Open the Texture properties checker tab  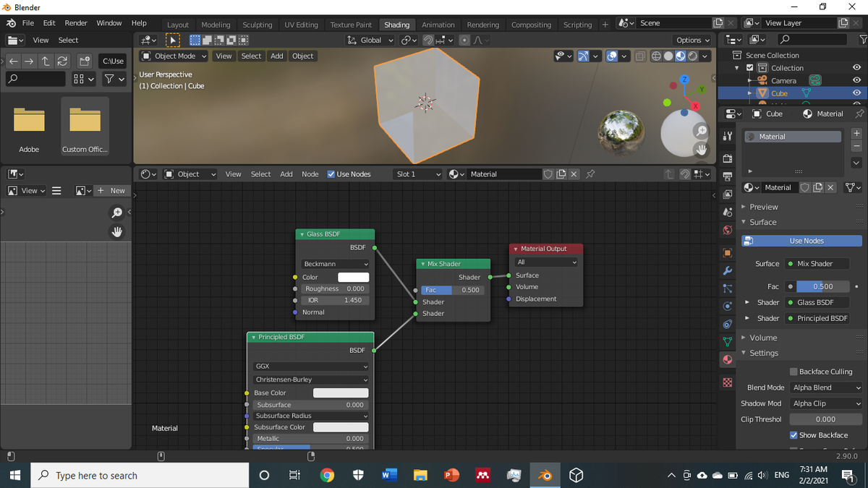coord(727,382)
